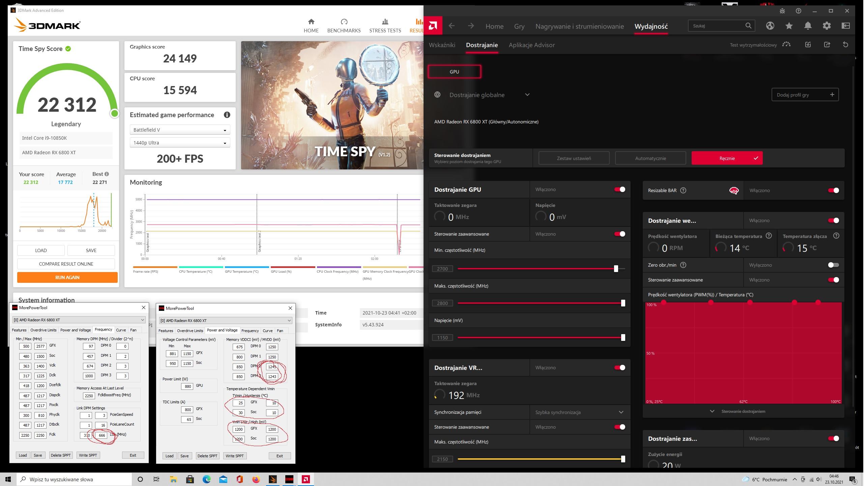Screen dimensions: 868x486
Task: Click the Resizable BAR brain icon
Action: 734,191
